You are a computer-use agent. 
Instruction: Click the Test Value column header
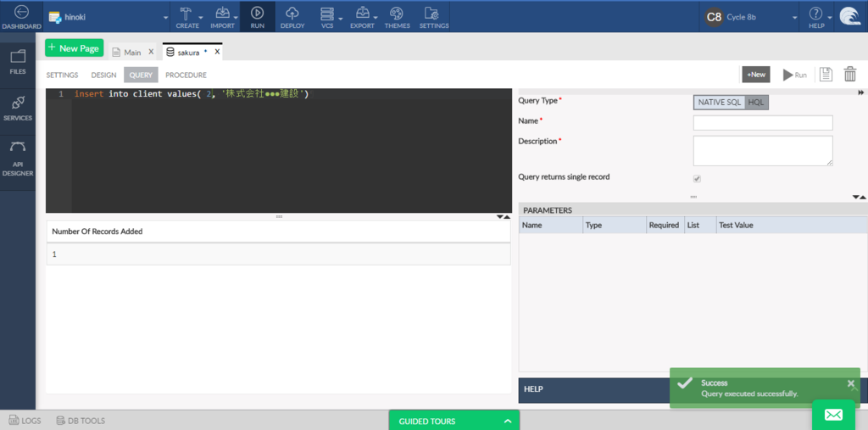coord(791,225)
